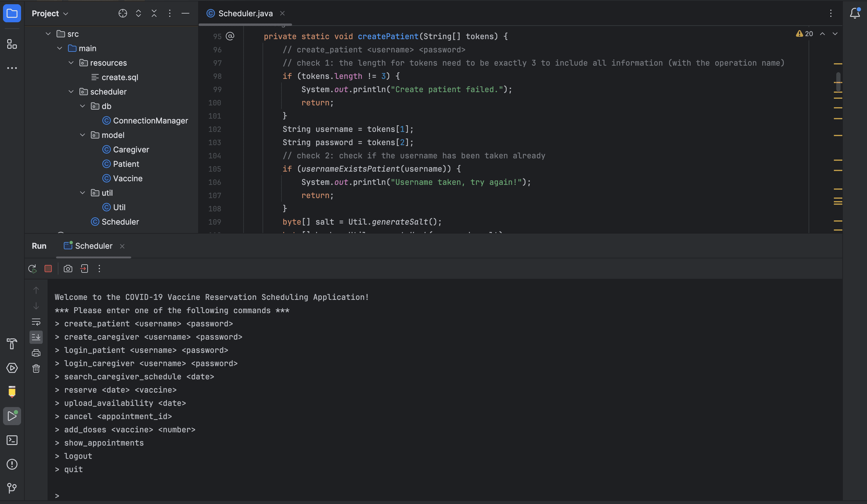Open the Git version control tool window
Image resolution: width=867 pixels, height=504 pixels.
12,488
